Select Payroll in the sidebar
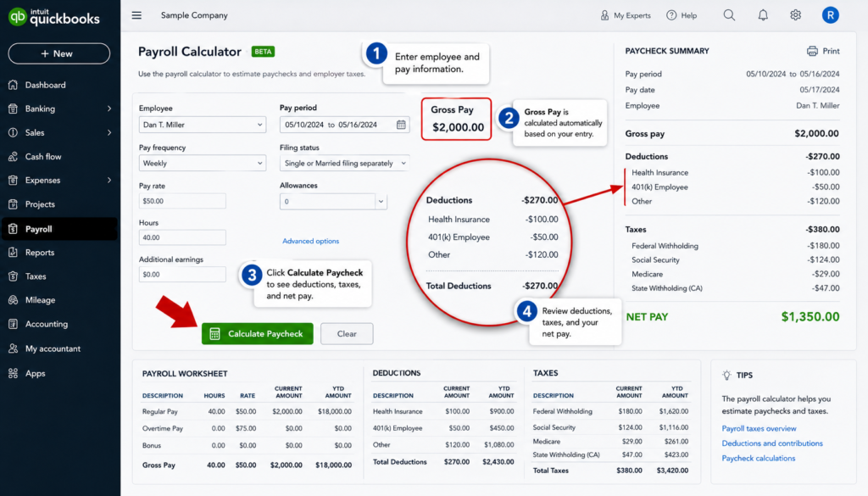The height and width of the screenshot is (496, 868). [60, 229]
